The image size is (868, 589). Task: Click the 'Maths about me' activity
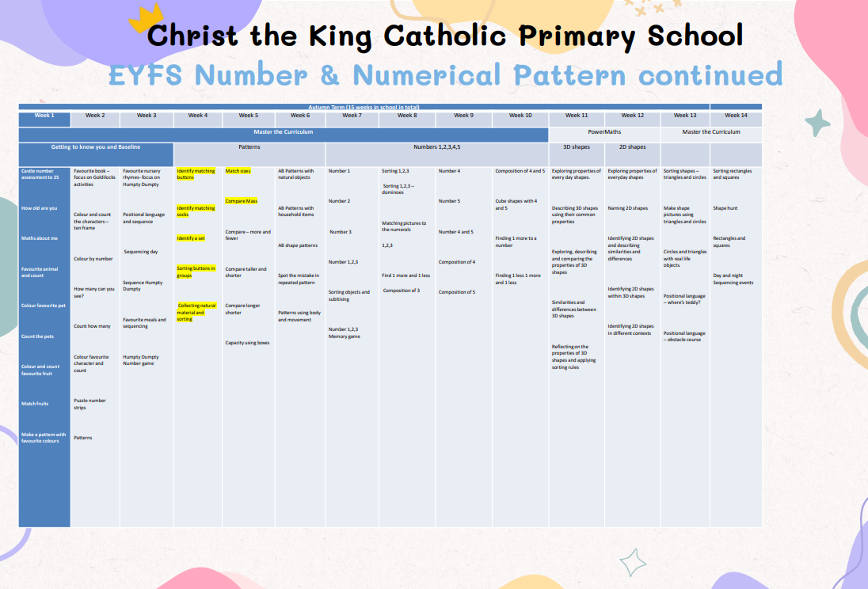[x=40, y=238]
